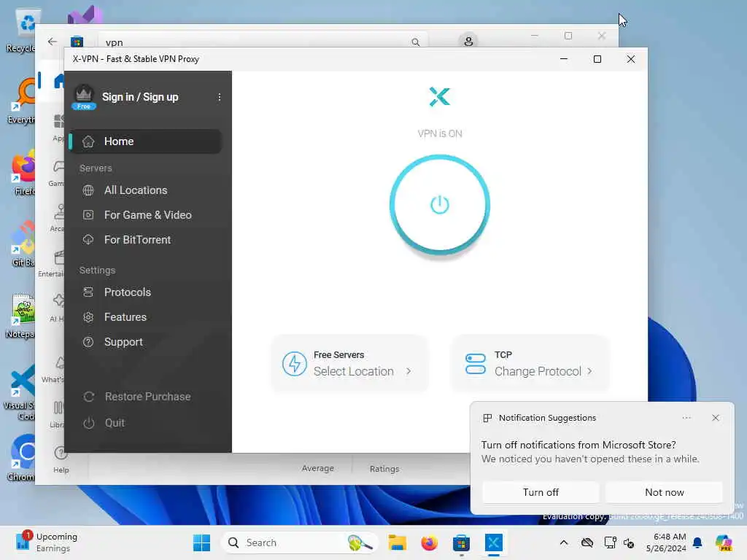
Task: Click the Microsoft Store search box
Action: coord(263,42)
